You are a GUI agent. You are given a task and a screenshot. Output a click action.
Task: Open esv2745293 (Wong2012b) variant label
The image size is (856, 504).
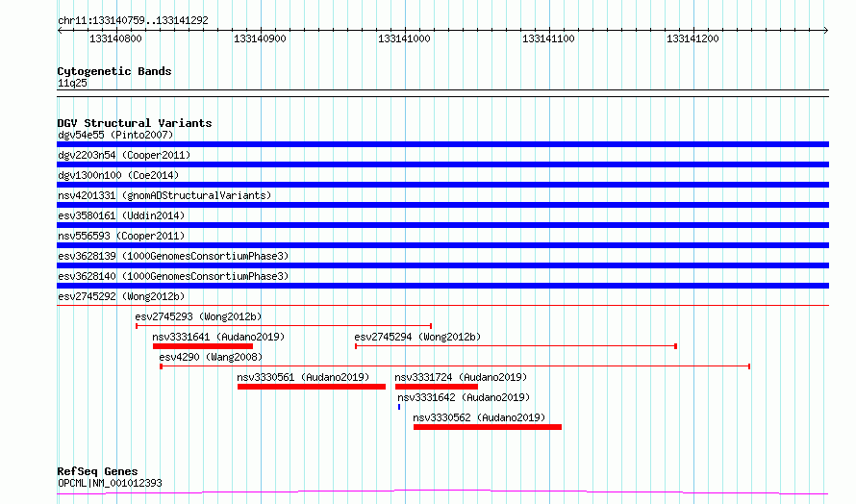[x=198, y=316]
